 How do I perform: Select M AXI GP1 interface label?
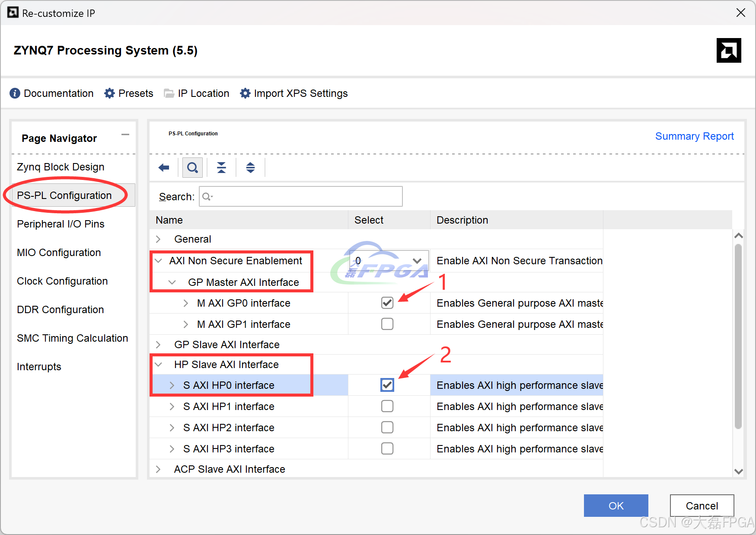click(x=243, y=324)
